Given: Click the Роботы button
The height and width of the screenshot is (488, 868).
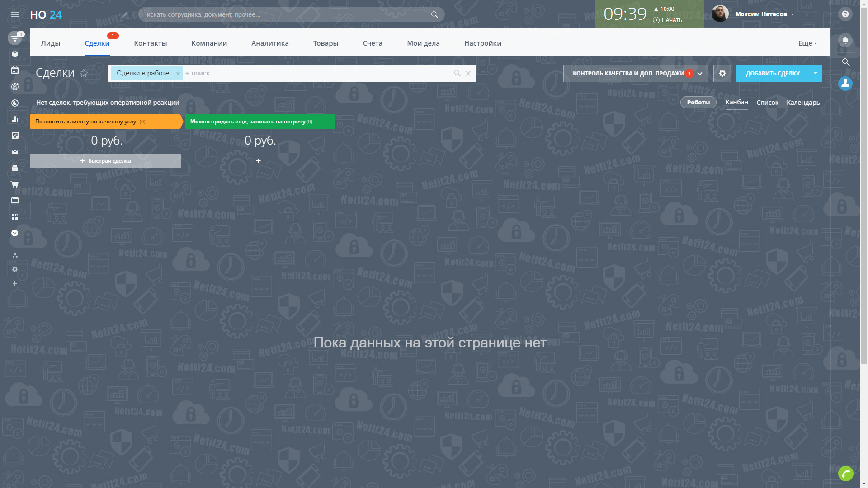Looking at the screenshot, I should click(x=698, y=103).
